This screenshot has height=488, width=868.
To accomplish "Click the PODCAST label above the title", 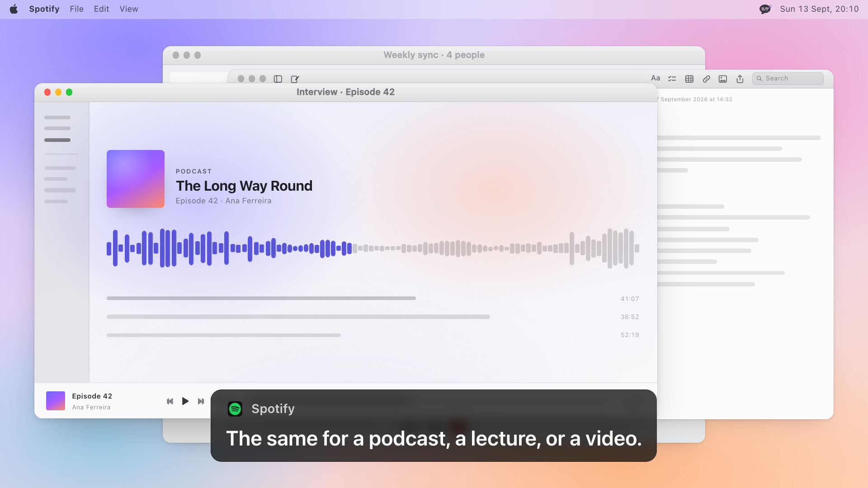I will [194, 171].
